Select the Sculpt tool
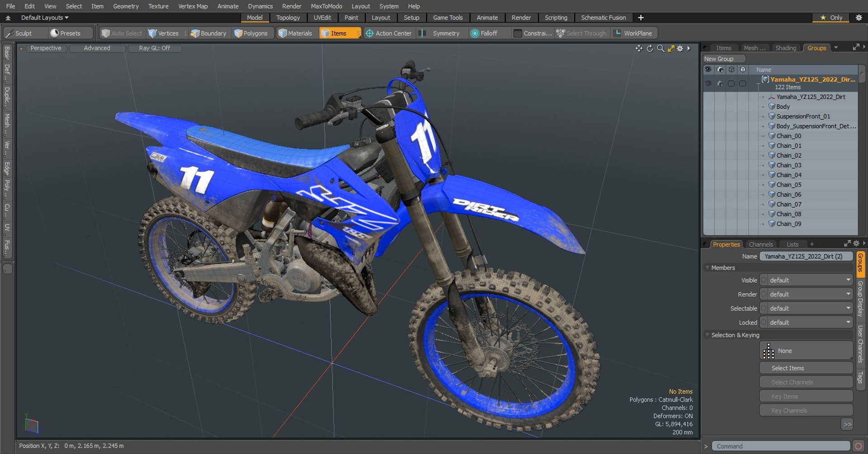The height and width of the screenshot is (454, 868). pos(24,33)
